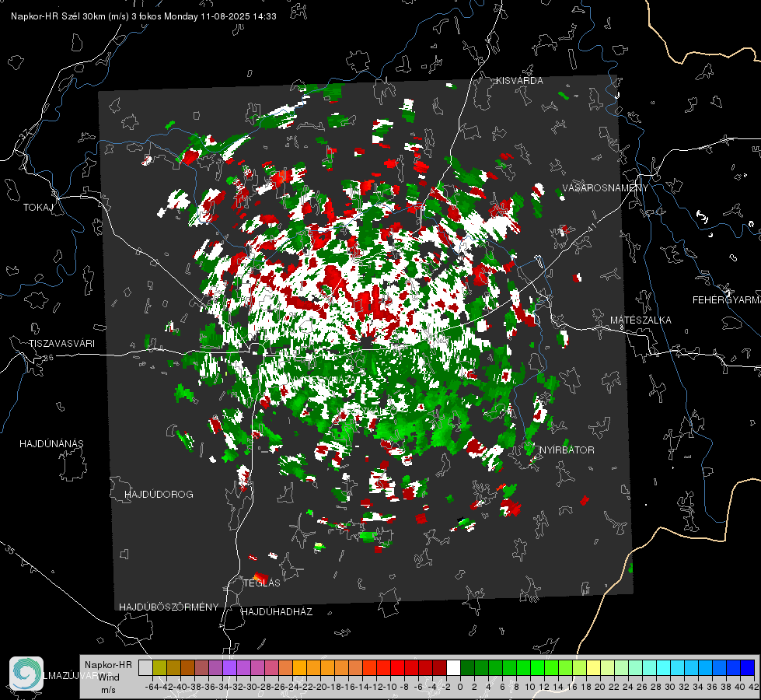Pick the purple swatch between -34 and -32
This screenshot has height=700, width=761.
click(229, 667)
